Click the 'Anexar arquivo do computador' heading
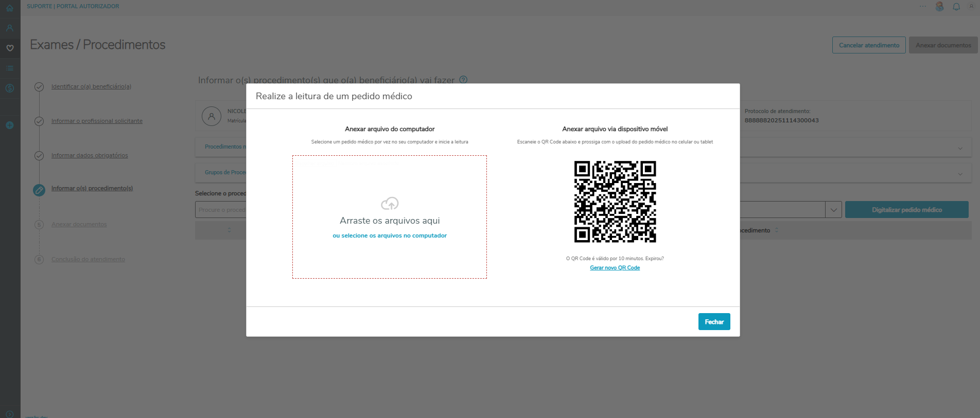Image resolution: width=980 pixels, height=418 pixels. [390, 129]
